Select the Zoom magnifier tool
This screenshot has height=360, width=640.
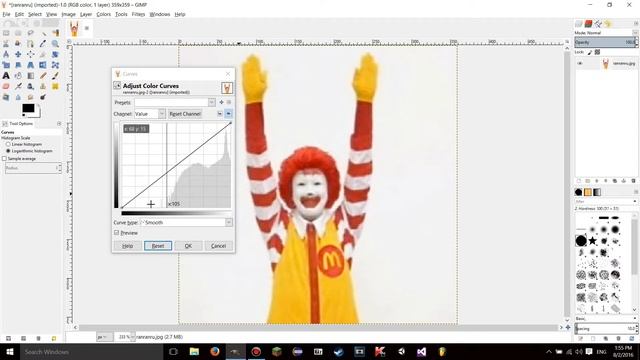(x=55, y=44)
